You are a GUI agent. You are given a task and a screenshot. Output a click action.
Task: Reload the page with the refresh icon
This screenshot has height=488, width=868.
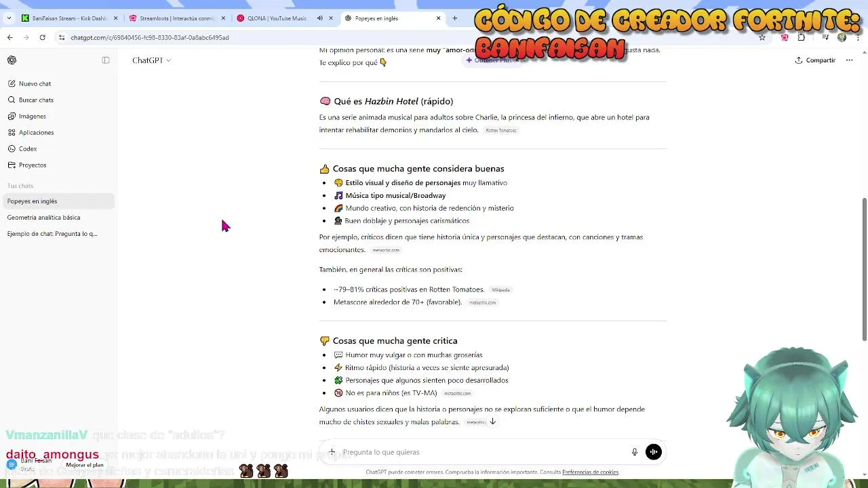(x=42, y=37)
